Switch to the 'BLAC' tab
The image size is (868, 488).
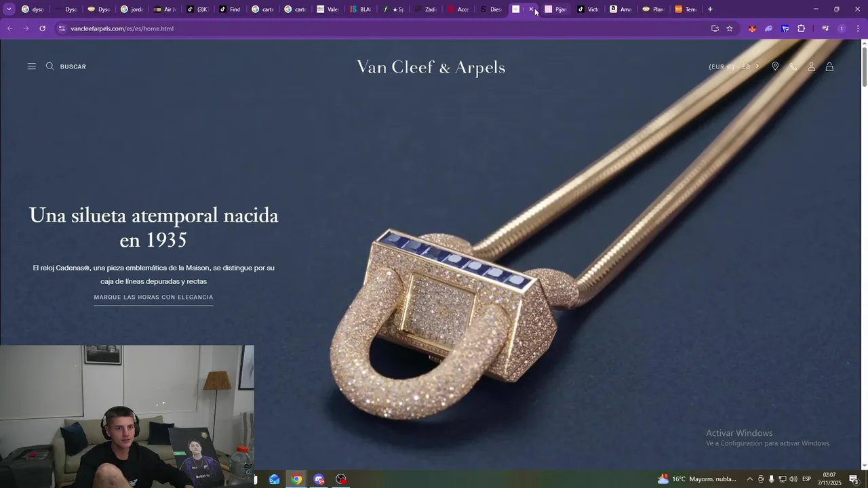point(361,9)
